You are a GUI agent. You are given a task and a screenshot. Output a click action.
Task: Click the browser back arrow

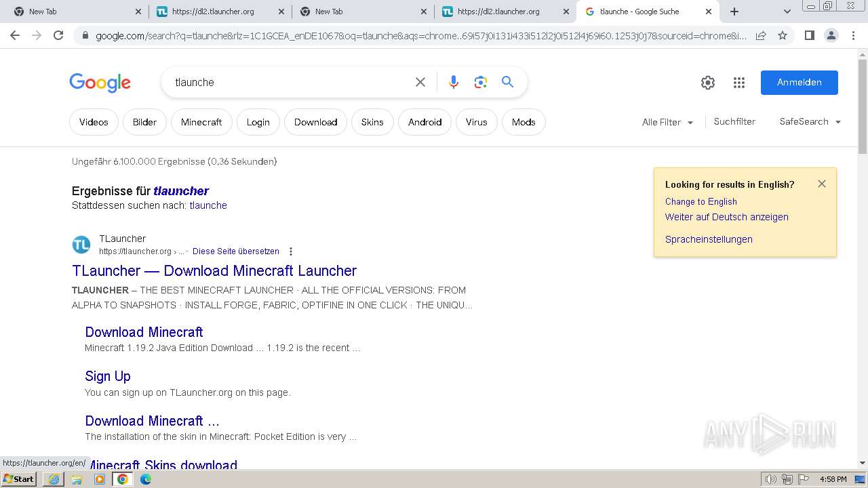coord(15,35)
